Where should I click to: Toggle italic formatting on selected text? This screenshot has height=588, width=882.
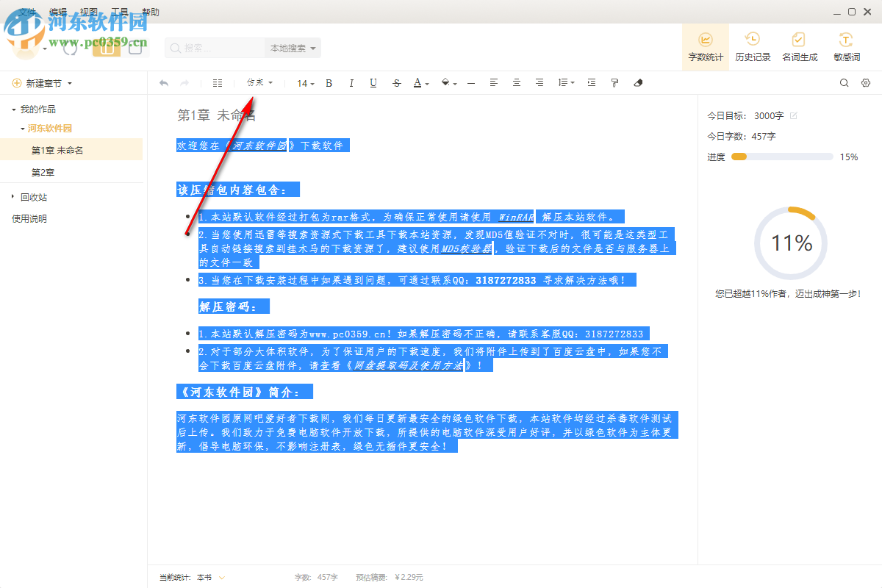(x=351, y=83)
